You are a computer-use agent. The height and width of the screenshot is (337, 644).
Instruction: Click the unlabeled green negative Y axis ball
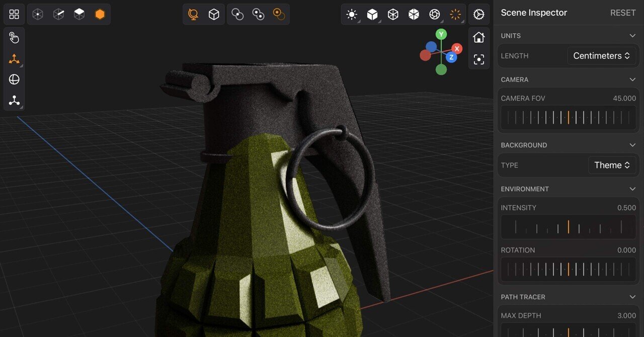coord(441,69)
